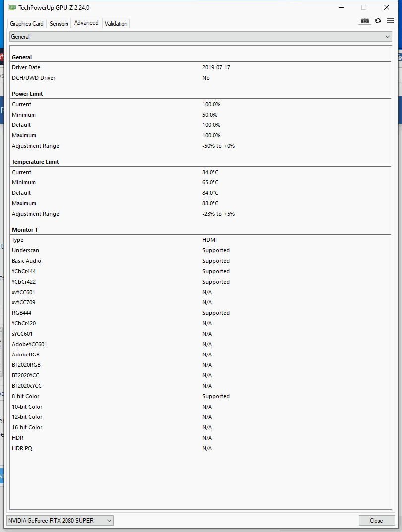Switch to the Graphics Card tab
This screenshot has width=402, height=532.
pos(27,24)
